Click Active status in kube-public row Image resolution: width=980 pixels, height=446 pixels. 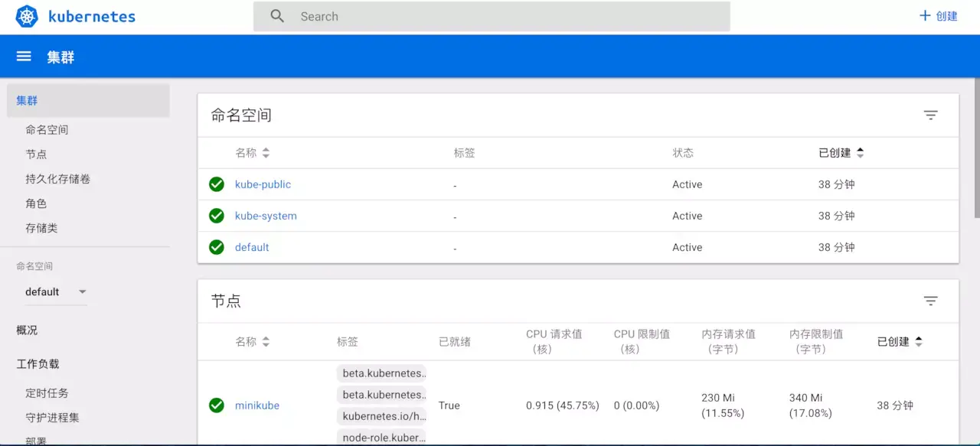click(687, 184)
